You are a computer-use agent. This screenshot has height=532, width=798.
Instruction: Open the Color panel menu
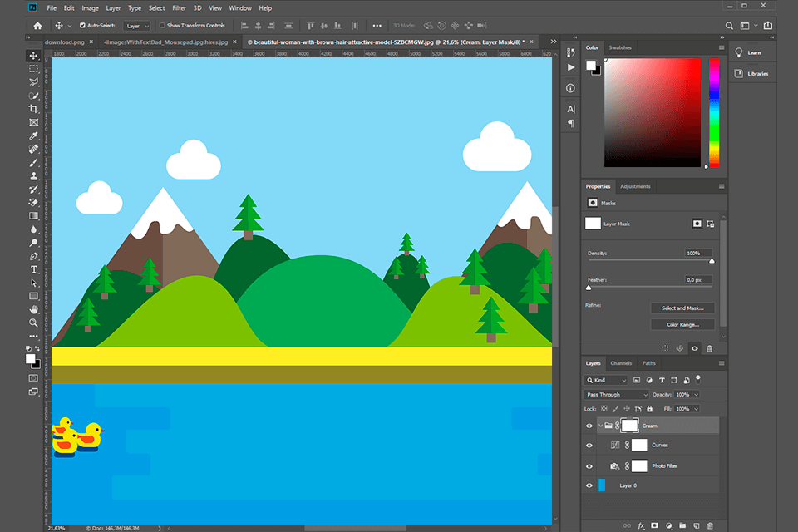pyautogui.click(x=722, y=47)
